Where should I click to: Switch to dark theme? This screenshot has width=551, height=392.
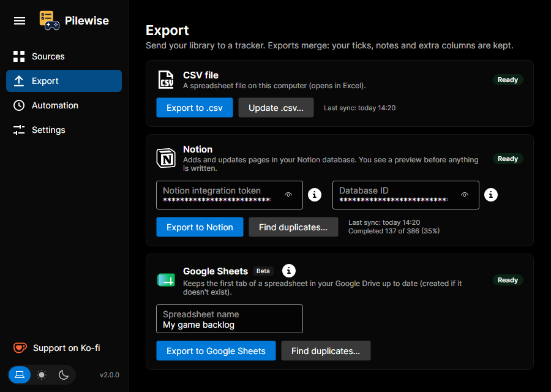pos(64,375)
